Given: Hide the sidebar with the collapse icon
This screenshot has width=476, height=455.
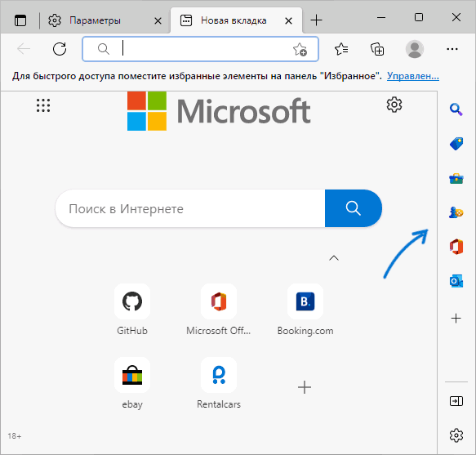Looking at the screenshot, I should pos(456,401).
